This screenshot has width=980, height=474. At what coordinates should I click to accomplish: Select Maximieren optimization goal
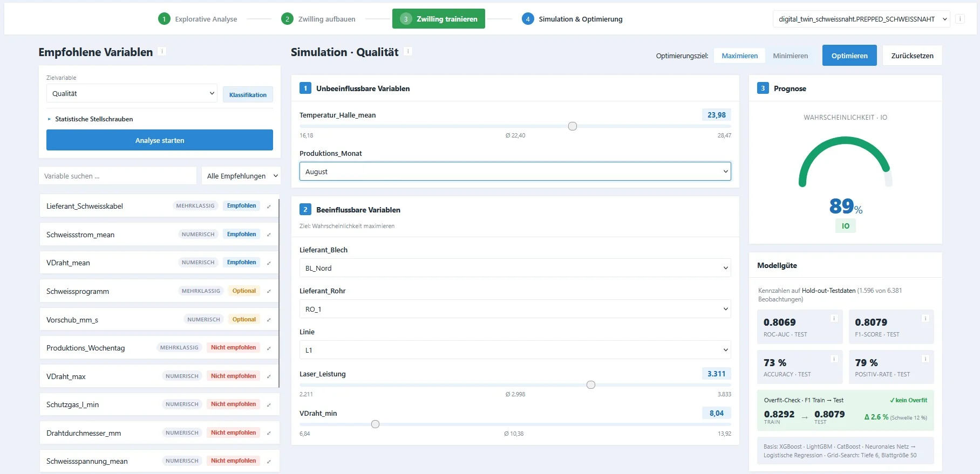[x=739, y=56]
